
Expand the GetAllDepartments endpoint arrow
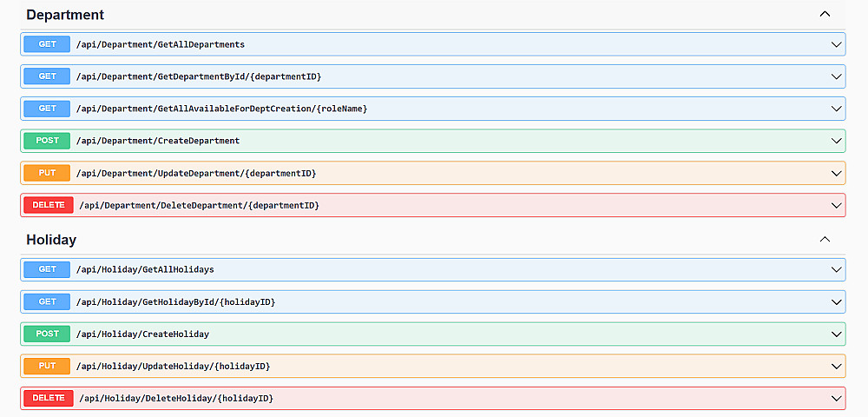(x=836, y=44)
